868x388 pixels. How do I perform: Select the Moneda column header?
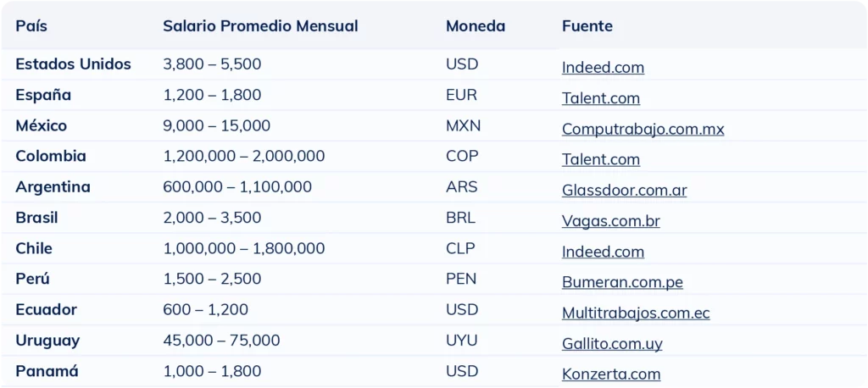coord(475,26)
